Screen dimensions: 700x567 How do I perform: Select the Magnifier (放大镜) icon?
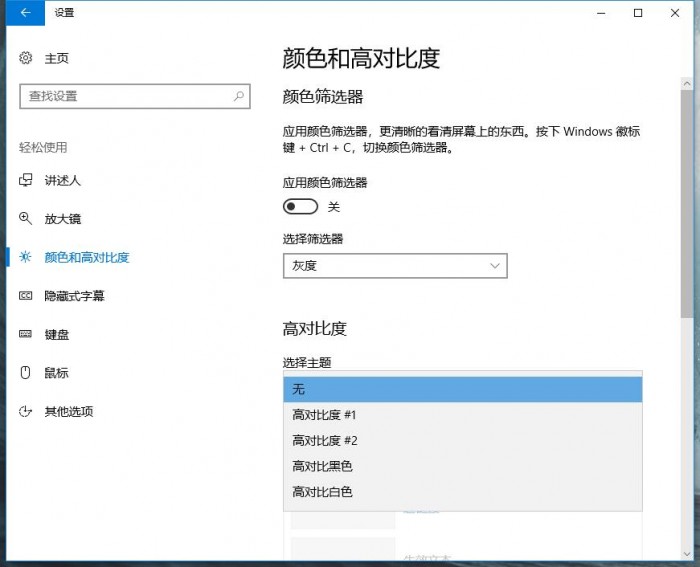[x=25, y=218]
